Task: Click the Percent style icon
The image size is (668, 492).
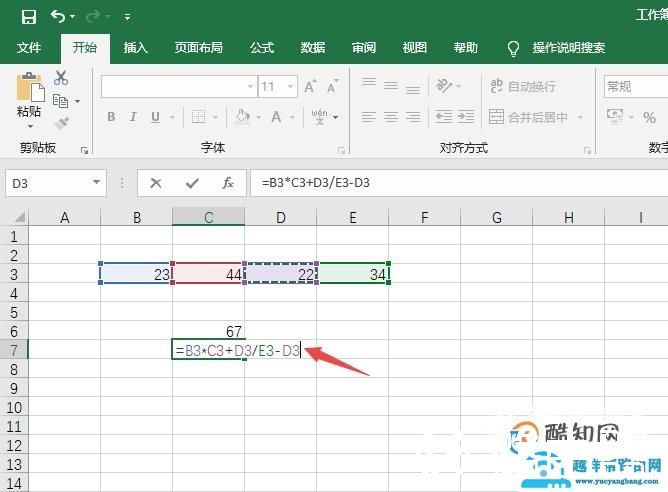Action: coord(649,117)
